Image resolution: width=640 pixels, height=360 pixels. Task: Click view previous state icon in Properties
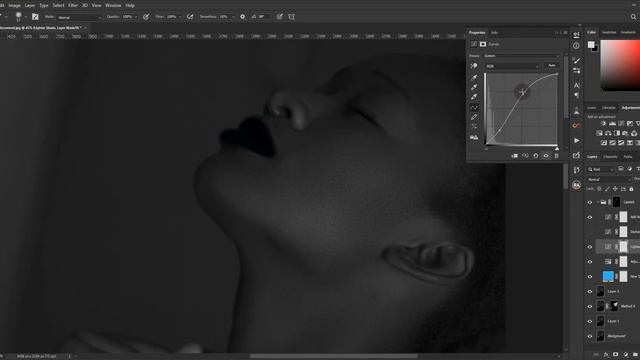pyautogui.click(x=525, y=156)
